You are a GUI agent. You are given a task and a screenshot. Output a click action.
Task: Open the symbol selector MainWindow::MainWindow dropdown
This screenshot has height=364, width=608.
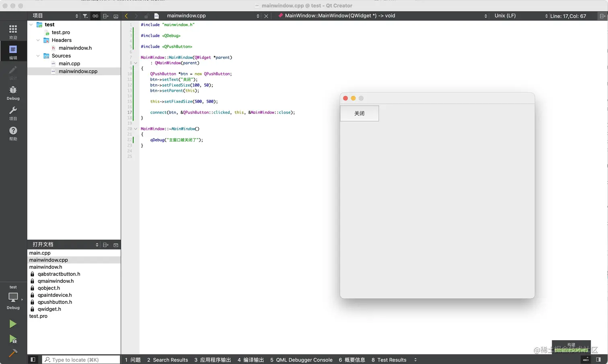coord(382,16)
